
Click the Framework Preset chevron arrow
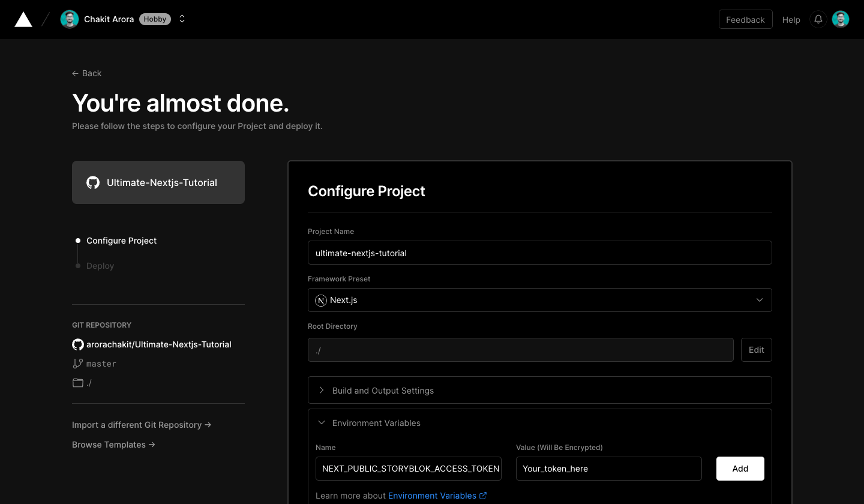760,300
